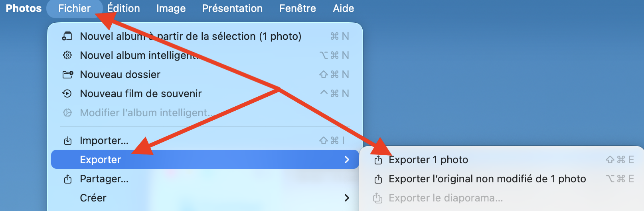Viewport: 644px width, 211px height.
Task: Open the Fenêtre menu
Action: (x=297, y=8)
